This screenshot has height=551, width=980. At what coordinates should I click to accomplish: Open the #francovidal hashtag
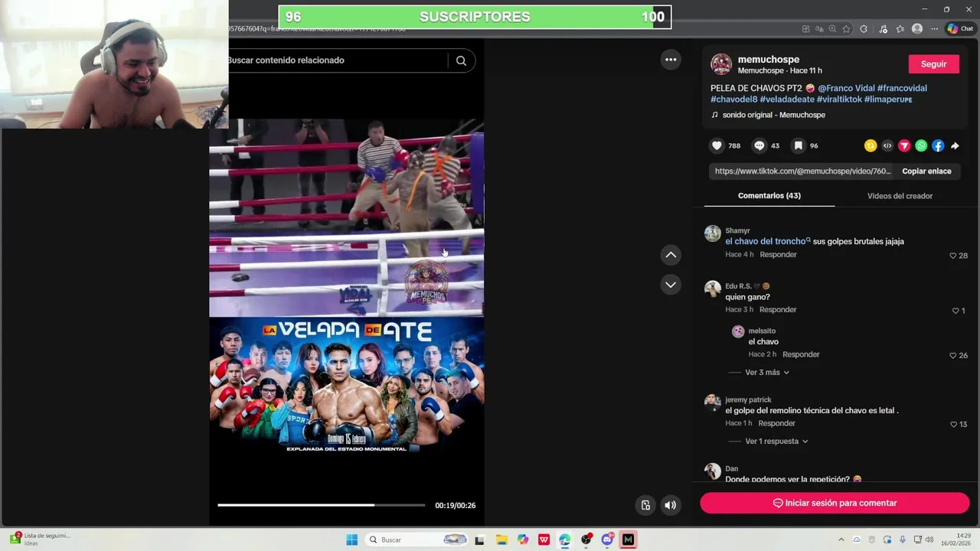coord(902,88)
